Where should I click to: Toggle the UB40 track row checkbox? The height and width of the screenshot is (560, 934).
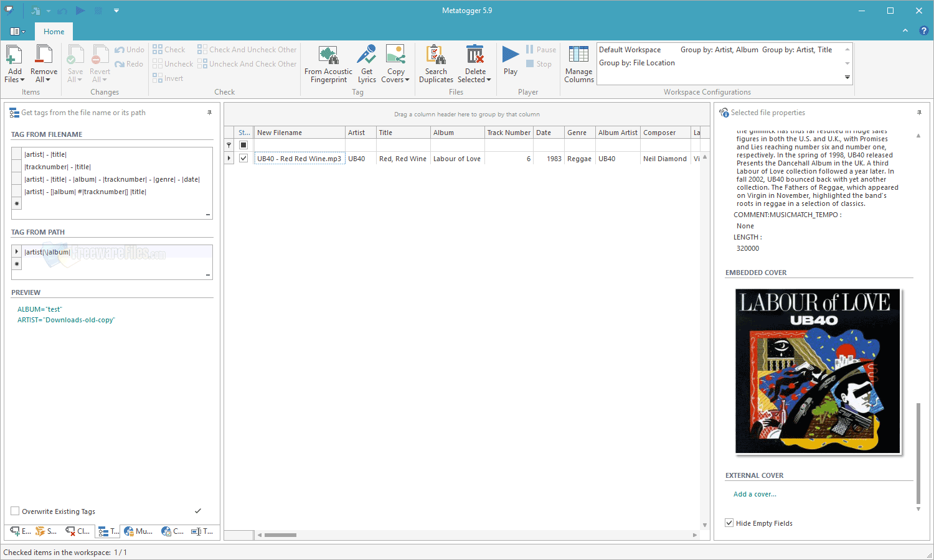[243, 158]
